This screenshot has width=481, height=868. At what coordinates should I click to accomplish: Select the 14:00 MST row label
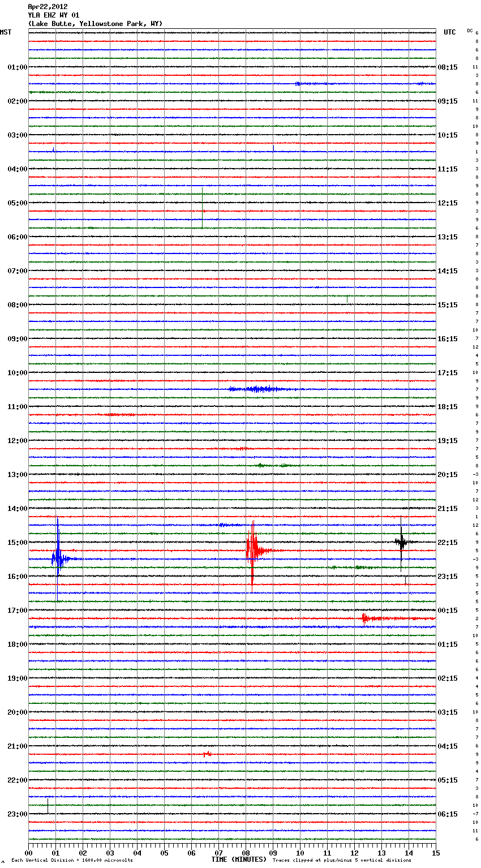click(18, 509)
